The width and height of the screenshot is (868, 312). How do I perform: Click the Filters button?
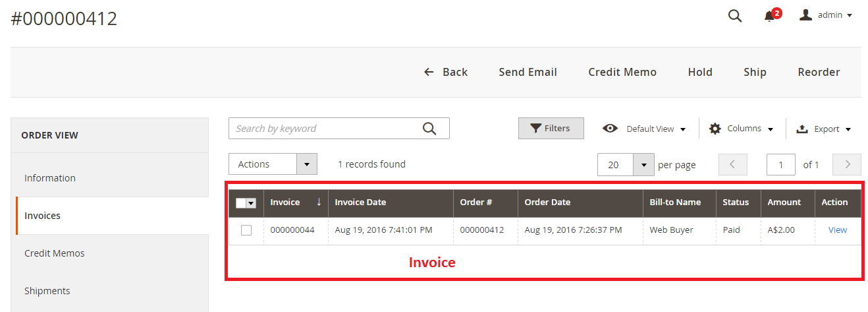click(551, 129)
